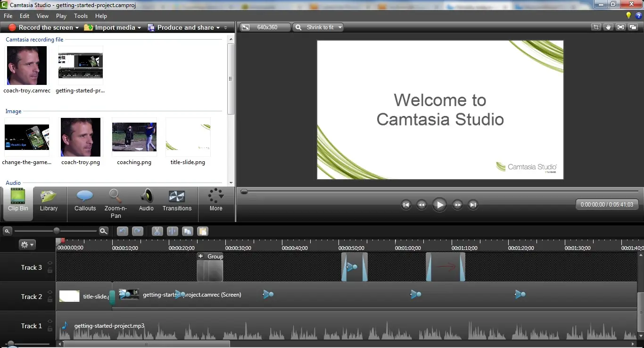Expand the Import media dropdown arrow
This screenshot has height=348, width=644.
pyautogui.click(x=139, y=28)
